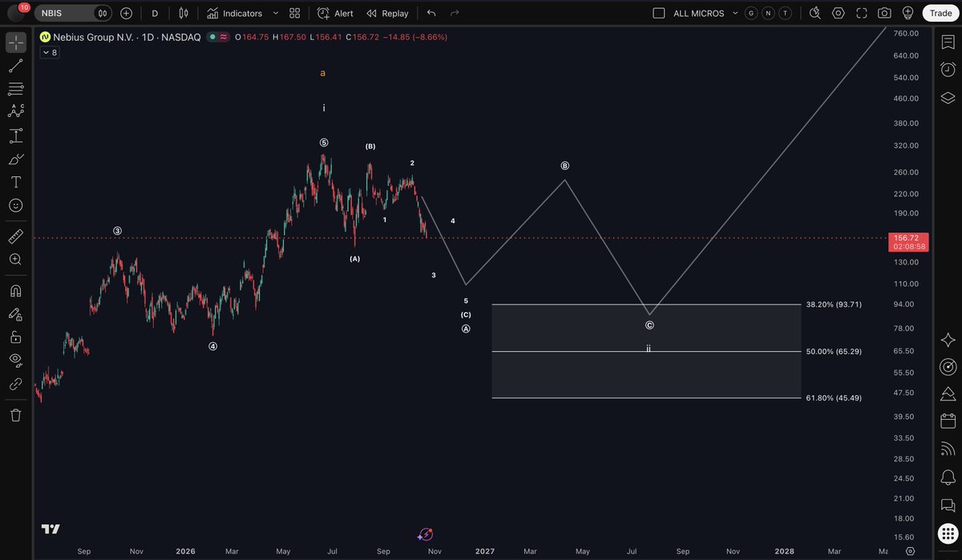
Task: Toggle hide all drawings eye icon
Action: click(15, 361)
